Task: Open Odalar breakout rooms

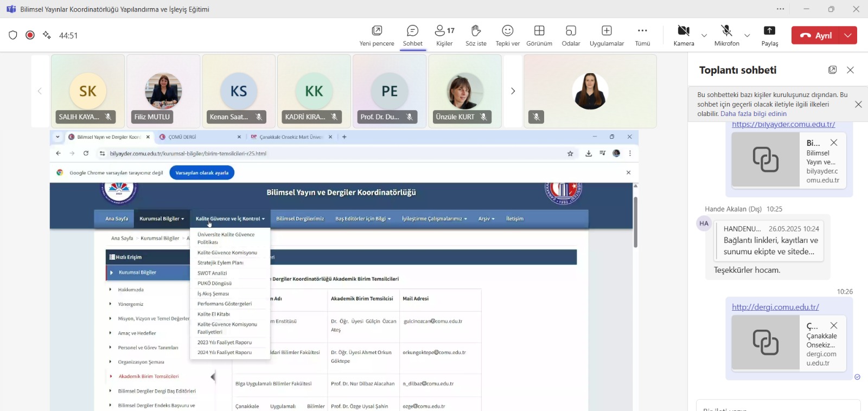Action: tap(571, 35)
